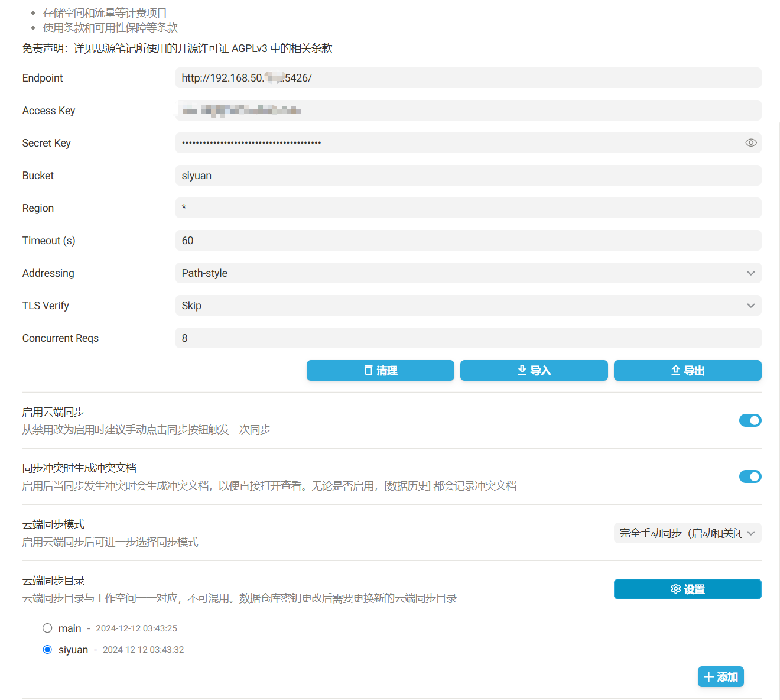This screenshot has width=780, height=700.
Task: Click the 存储空间和流量等计费项目 bullet text
Action: click(105, 13)
